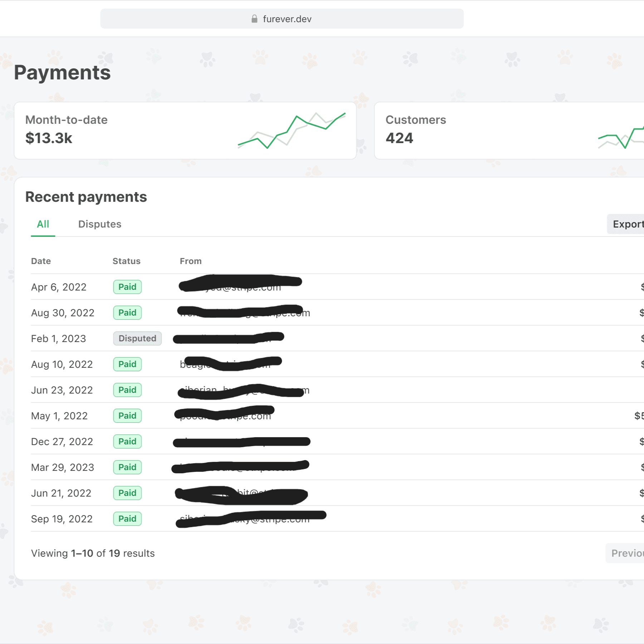Screen dimensions: 644x644
Task: Select the Feb 1, 2023 date cell
Action: click(59, 338)
